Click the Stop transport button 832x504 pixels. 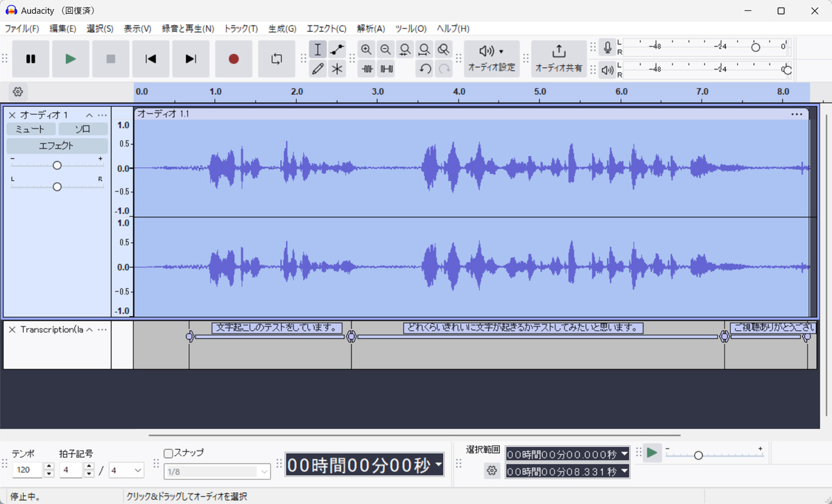coord(110,59)
